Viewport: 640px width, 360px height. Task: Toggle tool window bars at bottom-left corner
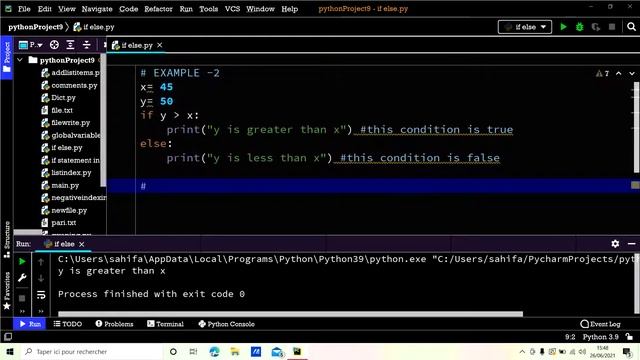(7, 337)
